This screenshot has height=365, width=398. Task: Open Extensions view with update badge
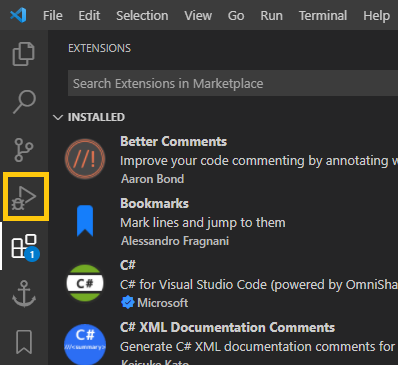point(25,247)
